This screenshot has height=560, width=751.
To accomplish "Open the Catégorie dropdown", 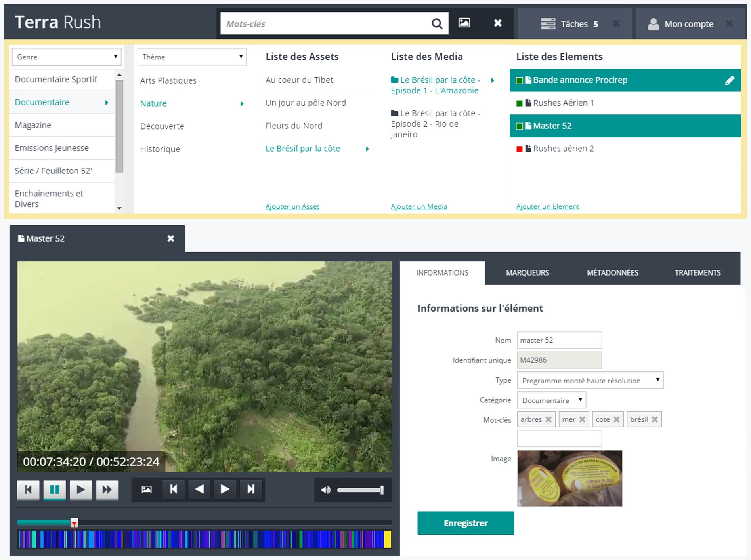I will tap(551, 400).
